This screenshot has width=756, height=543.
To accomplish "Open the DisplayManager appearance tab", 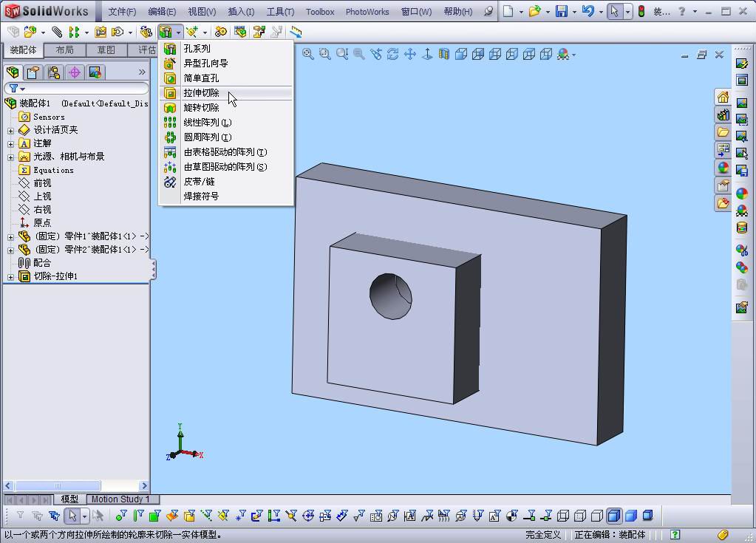I will click(x=95, y=72).
